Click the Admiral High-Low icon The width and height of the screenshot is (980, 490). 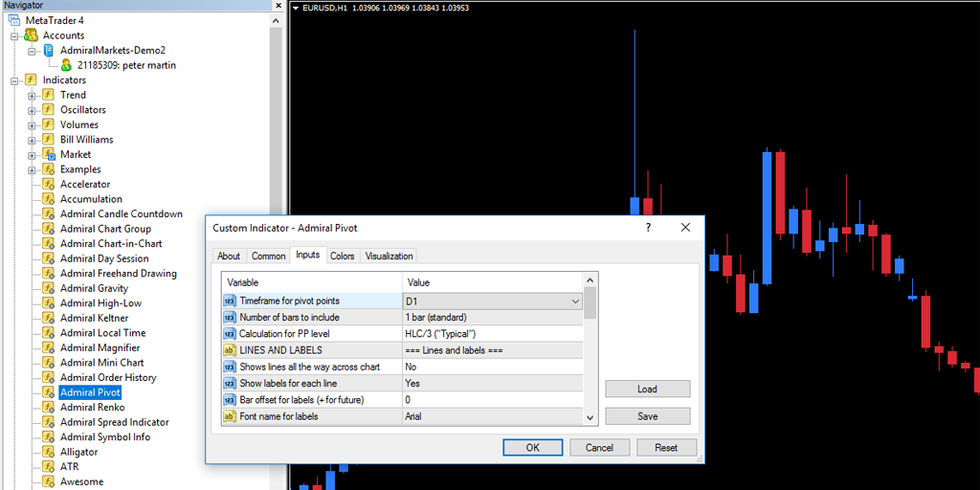[50, 303]
